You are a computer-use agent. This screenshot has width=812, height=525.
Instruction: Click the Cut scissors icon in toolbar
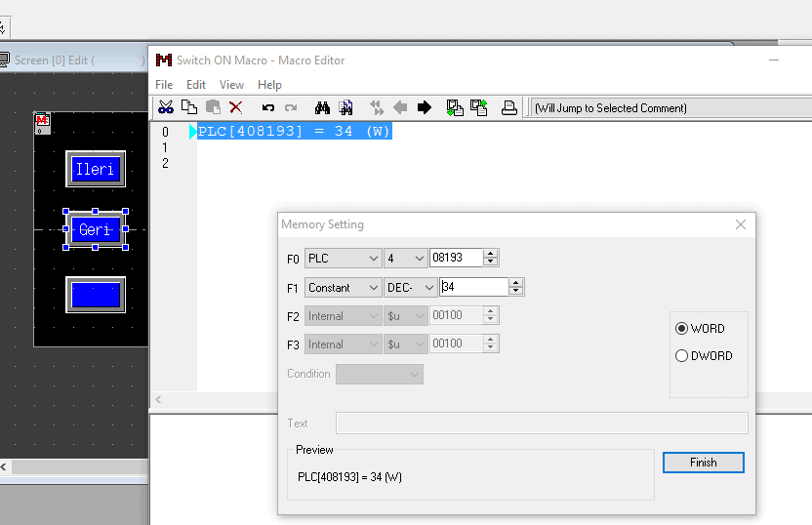coord(166,107)
